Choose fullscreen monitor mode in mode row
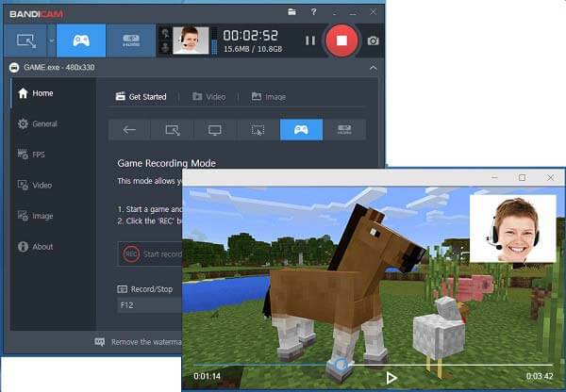The width and height of the screenshot is (566, 392). point(215,129)
